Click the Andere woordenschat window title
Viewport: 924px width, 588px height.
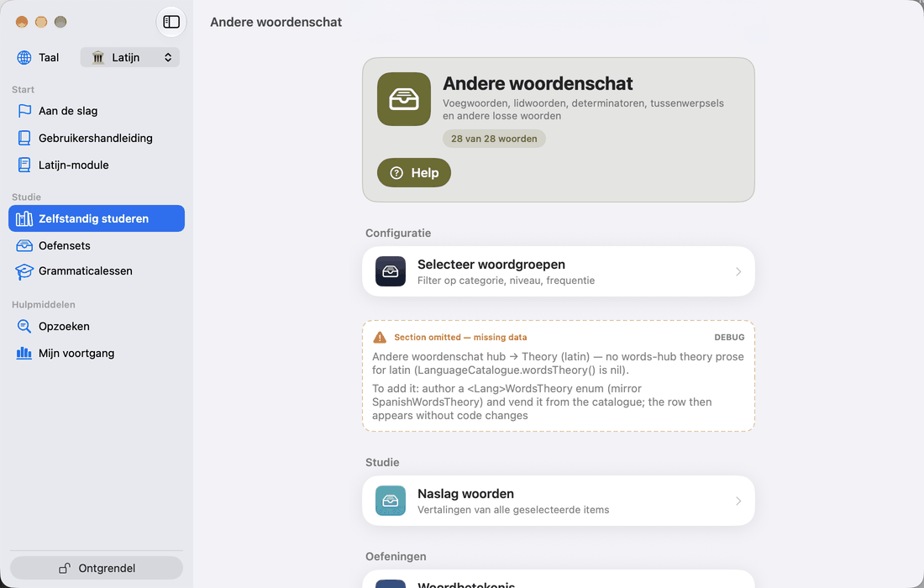[276, 22]
